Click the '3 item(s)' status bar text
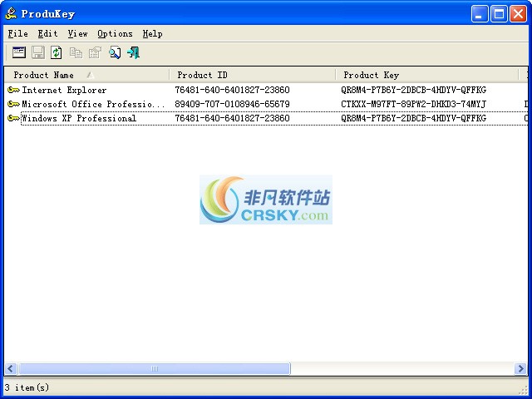The width and height of the screenshot is (532, 399). tap(27, 387)
